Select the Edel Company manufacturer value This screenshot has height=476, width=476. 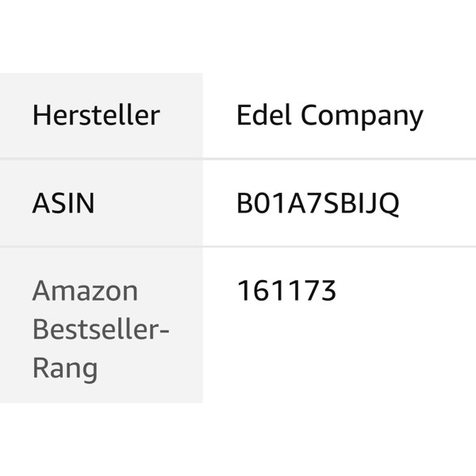[x=329, y=116]
